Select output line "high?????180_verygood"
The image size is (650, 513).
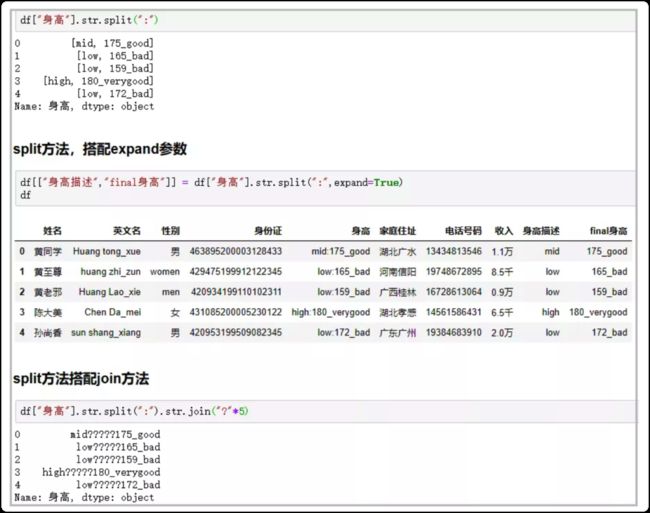[101, 472]
